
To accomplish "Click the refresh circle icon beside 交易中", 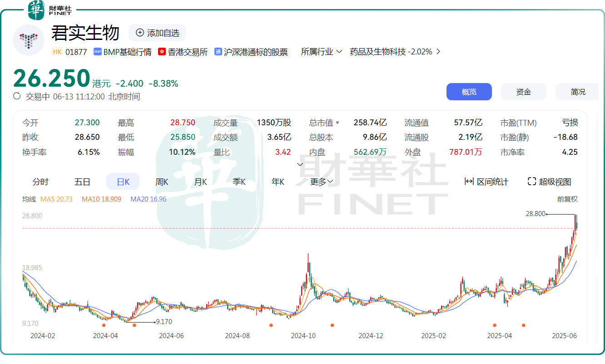I will pyautogui.click(x=17, y=96).
